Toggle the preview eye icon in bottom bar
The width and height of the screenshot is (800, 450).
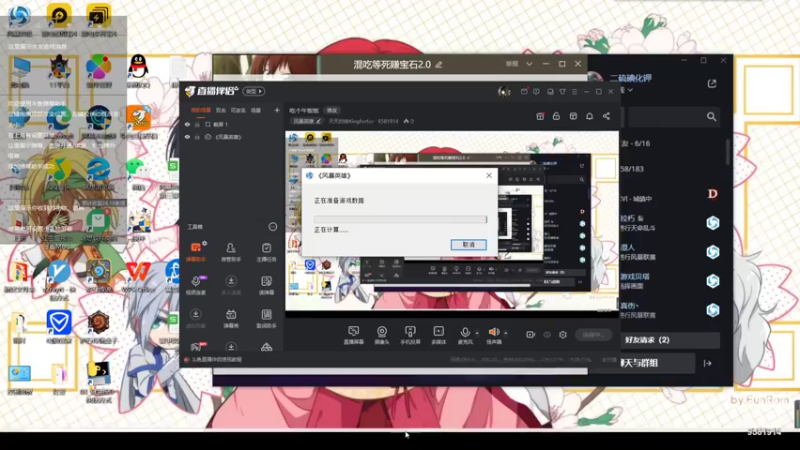tap(547, 335)
